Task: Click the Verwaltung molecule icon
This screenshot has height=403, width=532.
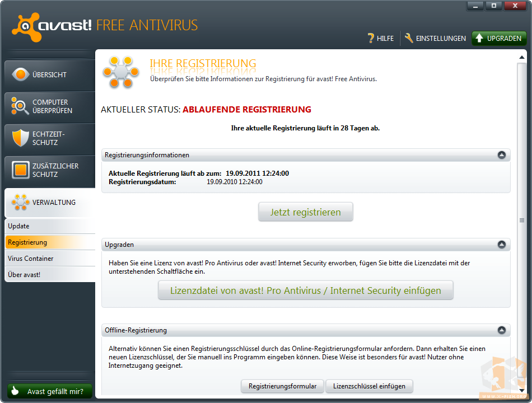Action: click(x=20, y=202)
